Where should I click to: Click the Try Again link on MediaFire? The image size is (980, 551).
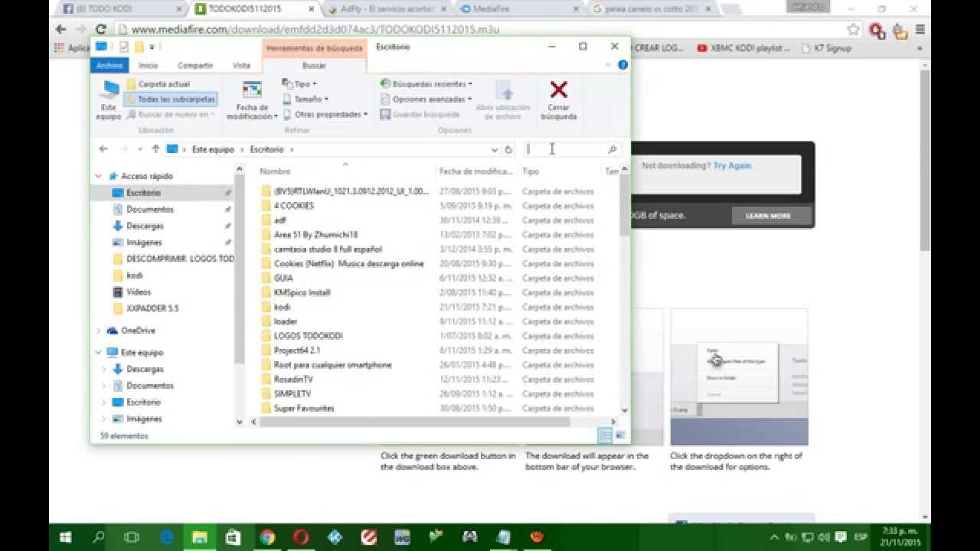tap(733, 165)
